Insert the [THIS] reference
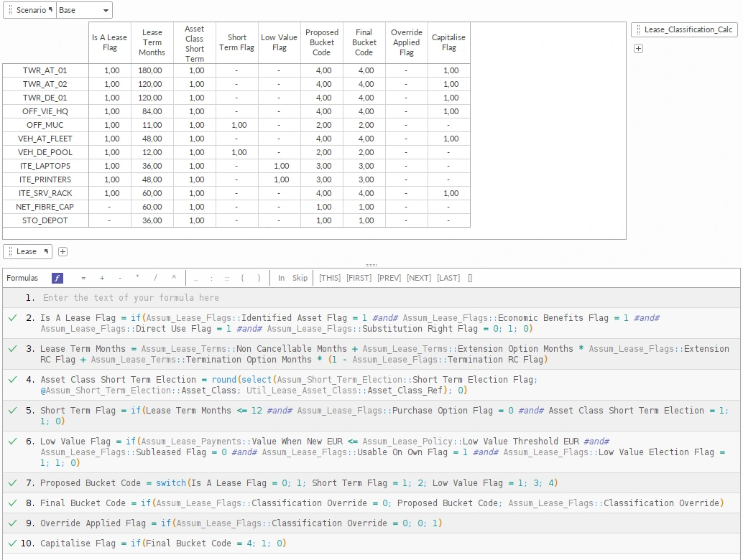Image resolution: width=743 pixels, height=560 pixels. coord(330,278)
